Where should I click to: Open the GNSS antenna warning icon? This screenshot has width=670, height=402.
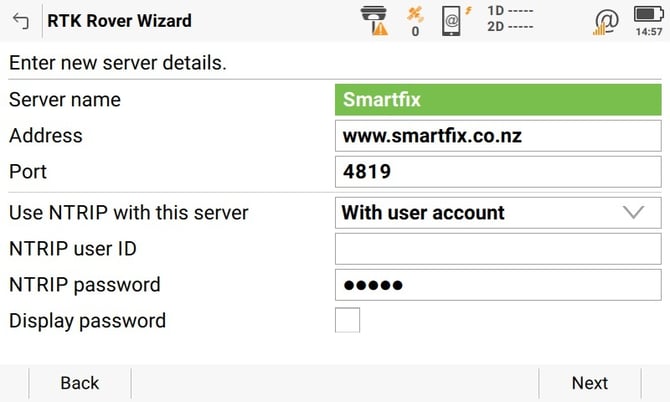tap(374, 21)
